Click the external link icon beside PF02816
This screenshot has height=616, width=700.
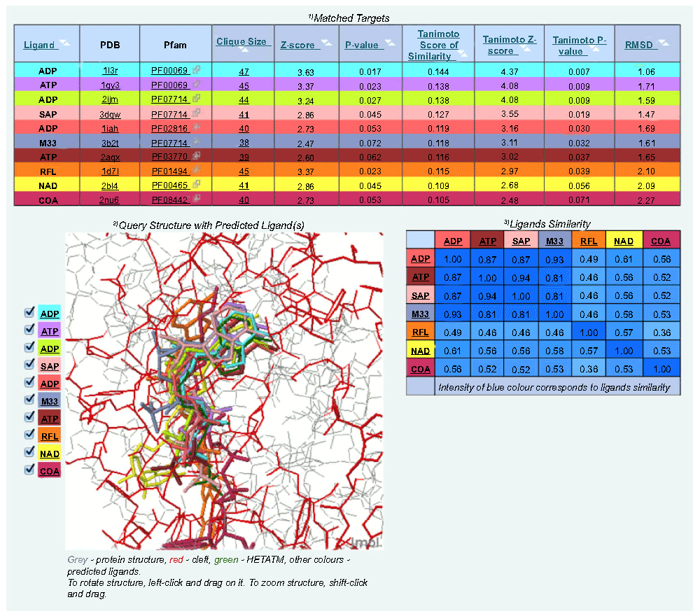tap(197, 128)
